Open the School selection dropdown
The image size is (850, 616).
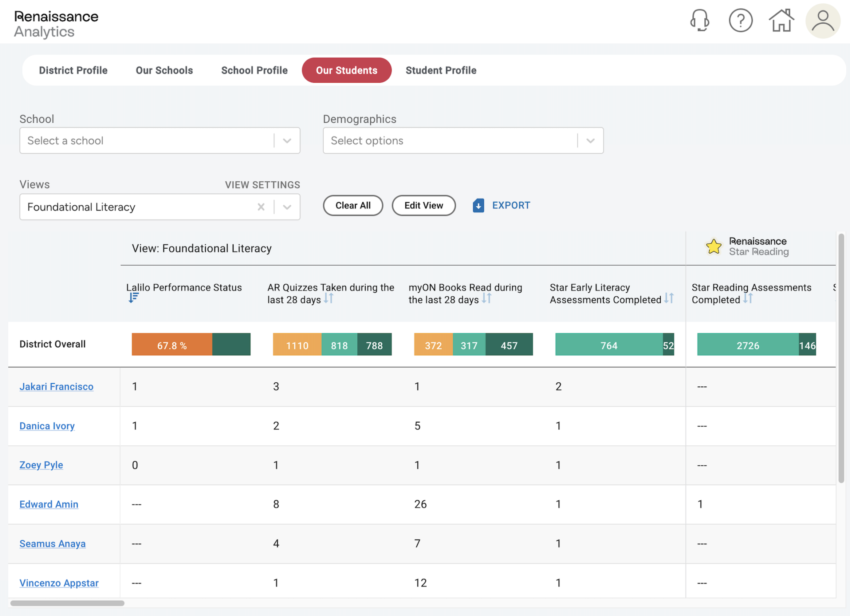point(287,140)
